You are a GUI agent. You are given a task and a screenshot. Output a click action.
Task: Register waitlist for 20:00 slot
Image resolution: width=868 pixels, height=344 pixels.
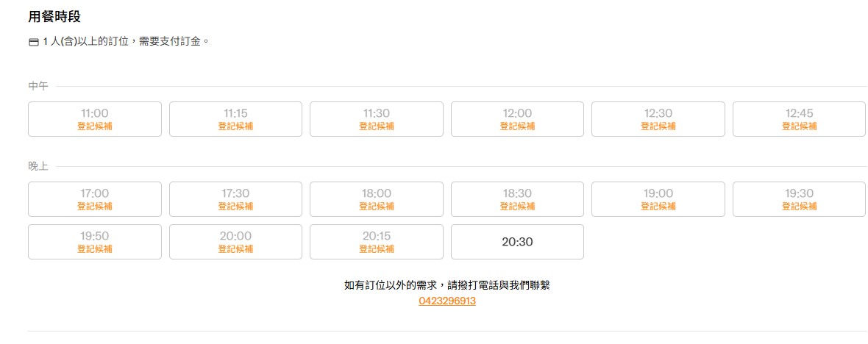point(235,242)
